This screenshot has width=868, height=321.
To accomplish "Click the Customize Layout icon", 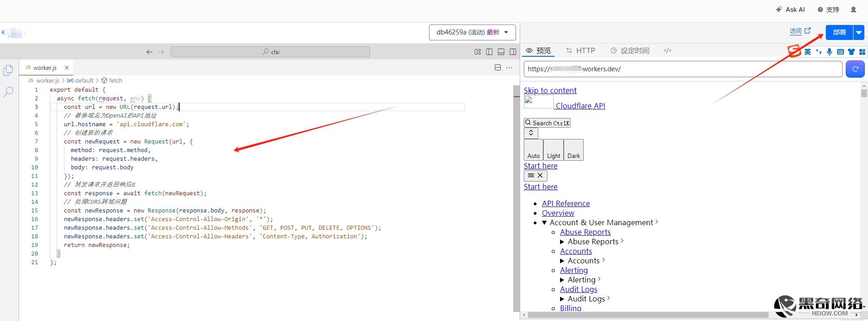I will [478, 52].
